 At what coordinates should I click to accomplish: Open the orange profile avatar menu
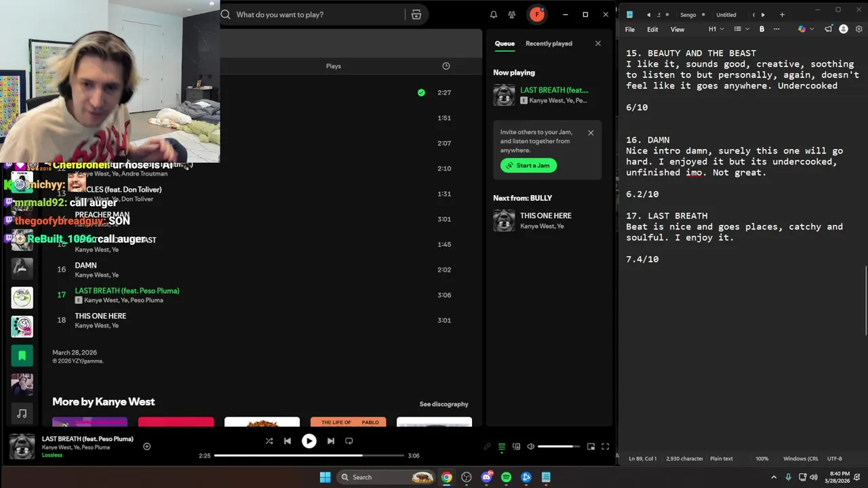(x=537, y=14)
